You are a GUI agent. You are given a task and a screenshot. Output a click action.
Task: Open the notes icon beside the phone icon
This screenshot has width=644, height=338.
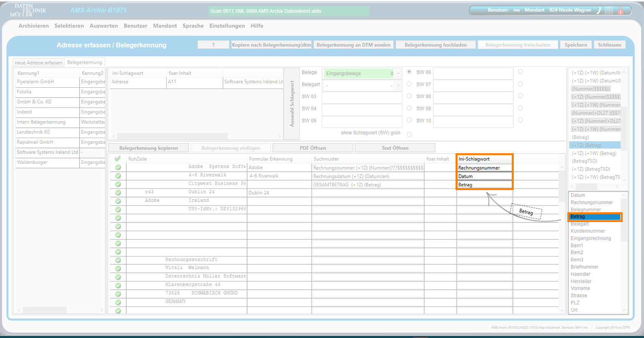coord(609,11)
